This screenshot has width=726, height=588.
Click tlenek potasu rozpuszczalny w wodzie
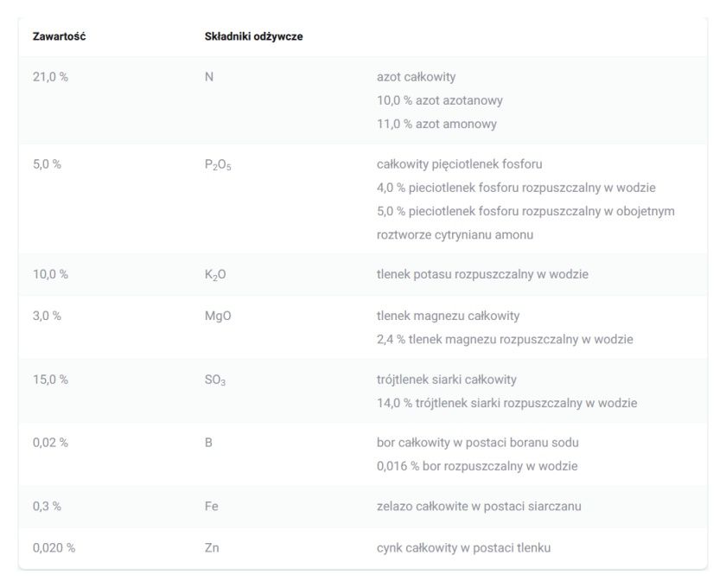(x=482, y=274)
